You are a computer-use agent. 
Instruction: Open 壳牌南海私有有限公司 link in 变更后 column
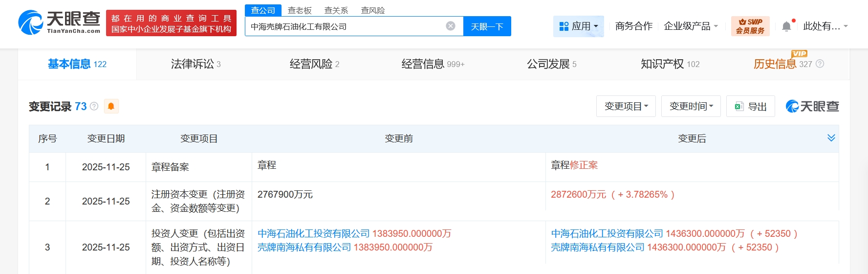click(597, 248)
